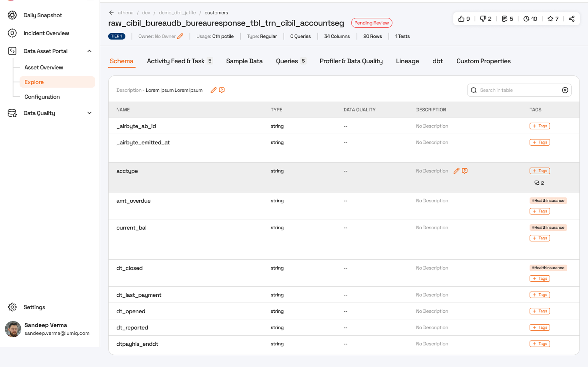Add tags to _airbyte_ab_id column

(x=539, y=126)
